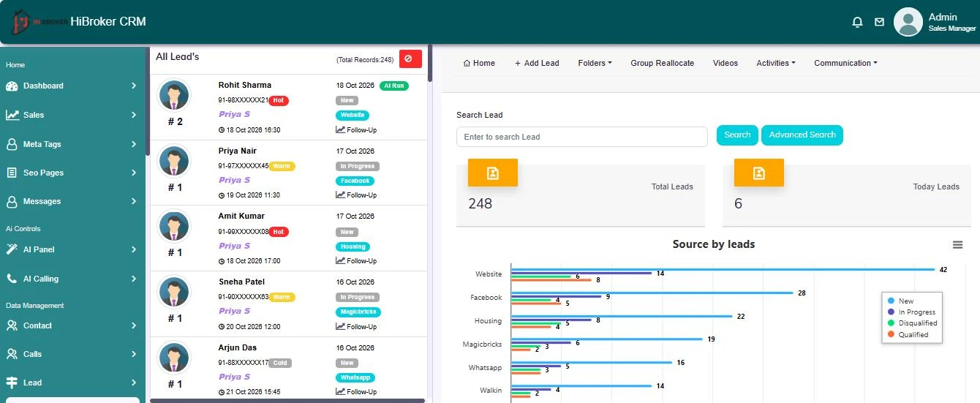Click the AI Run badge
The image size is (980, 403).
pos(394,86)
